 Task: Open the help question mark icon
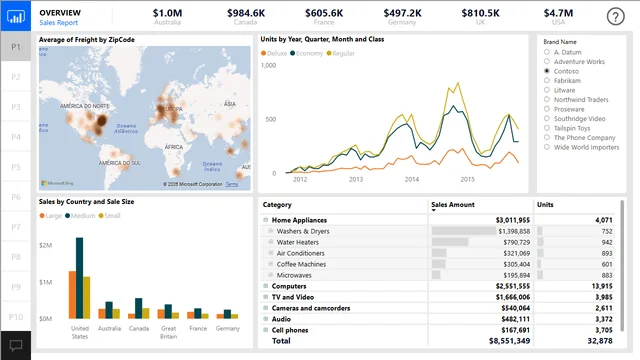pos(615,17)
